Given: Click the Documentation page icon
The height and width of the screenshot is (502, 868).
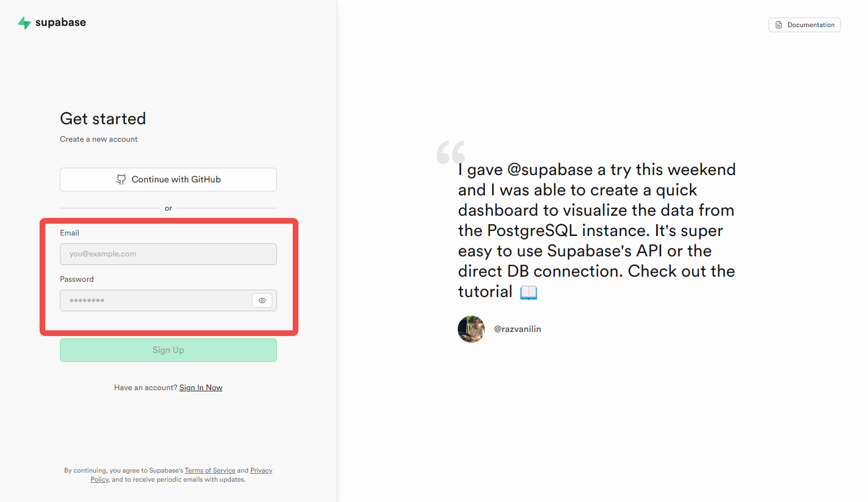Looking at the screenshot, I should 779,25.
